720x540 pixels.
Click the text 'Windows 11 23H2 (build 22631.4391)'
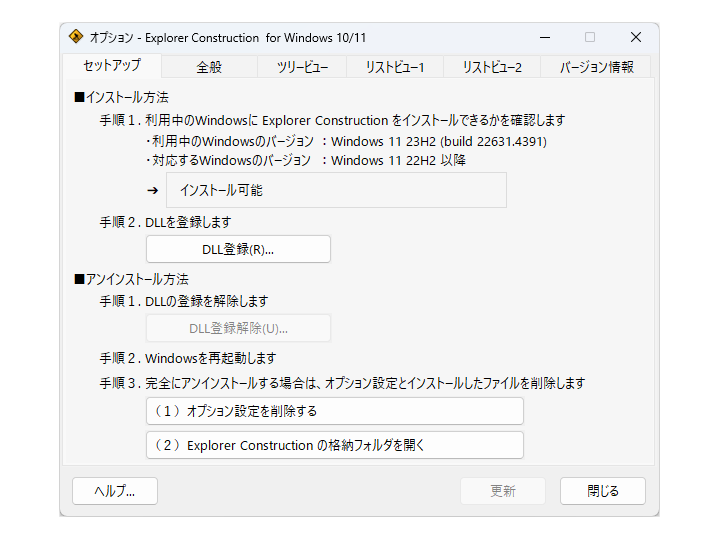pyautogui.click(x=439, y=141)
